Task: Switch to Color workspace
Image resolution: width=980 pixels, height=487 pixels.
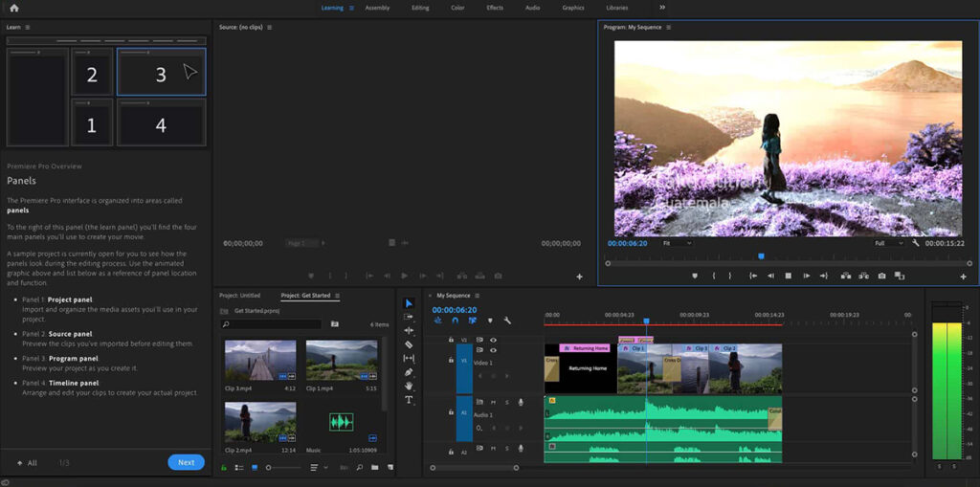Action: tap(458, 8)
